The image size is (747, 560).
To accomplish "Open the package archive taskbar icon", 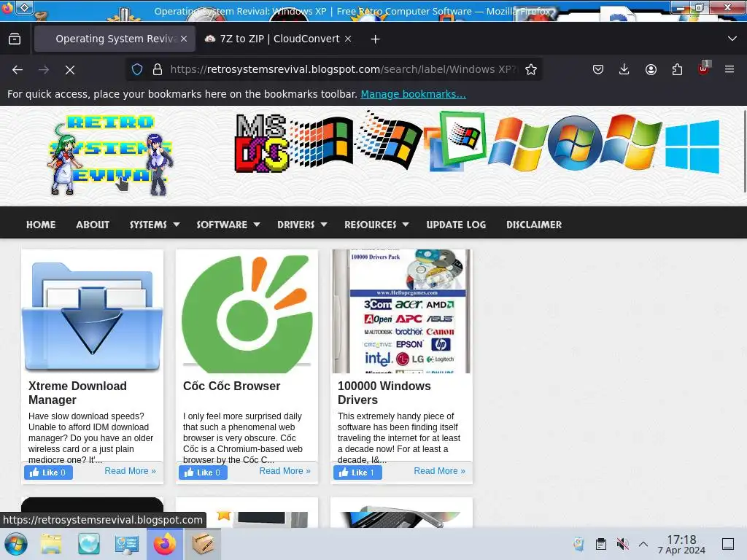I will point(203,544).
